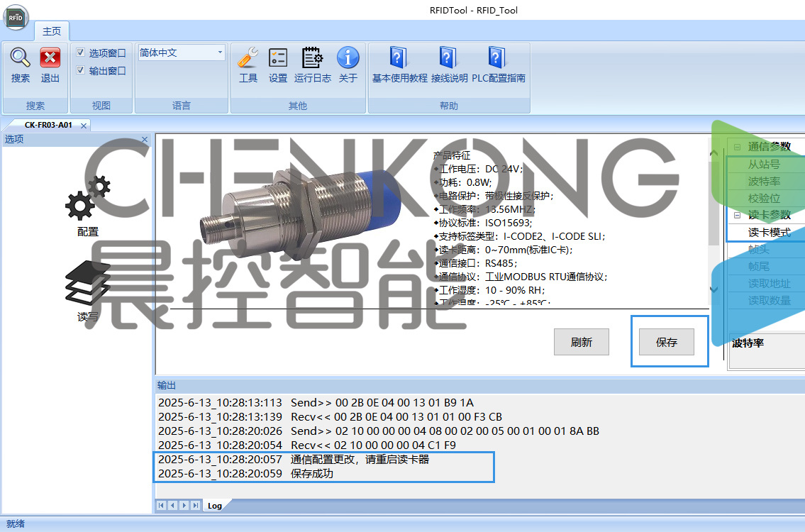Select the 校验位 property row
Screen dimensions: 805x532
point(767,198)
